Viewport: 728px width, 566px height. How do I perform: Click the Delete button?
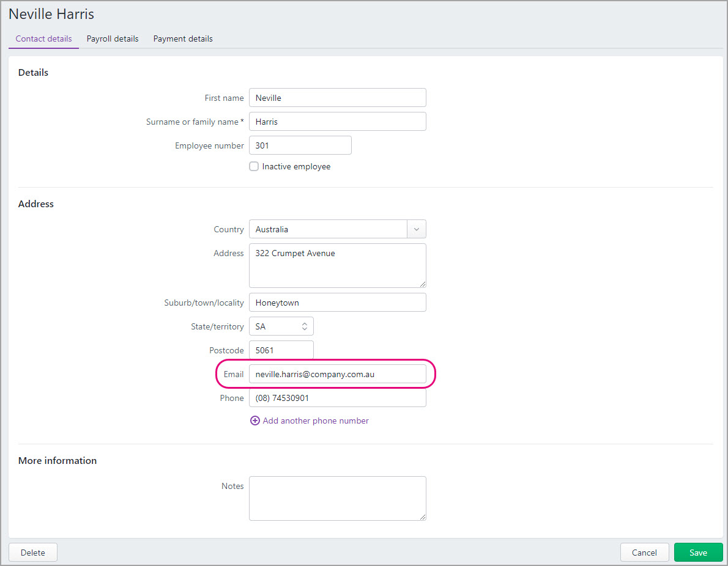tap(32, 552)
